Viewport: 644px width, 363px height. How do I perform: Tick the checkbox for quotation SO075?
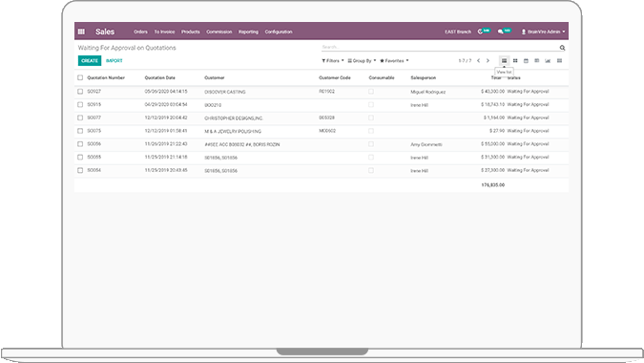[x=80, y=131]
